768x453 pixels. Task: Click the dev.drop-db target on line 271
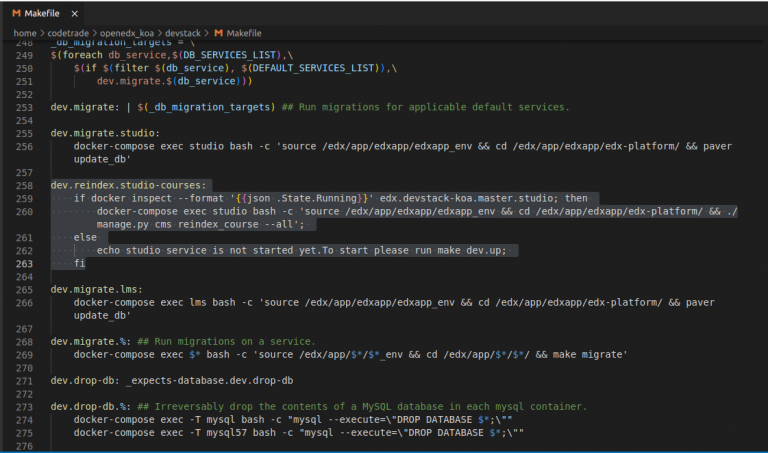click(x=84, y=380)
